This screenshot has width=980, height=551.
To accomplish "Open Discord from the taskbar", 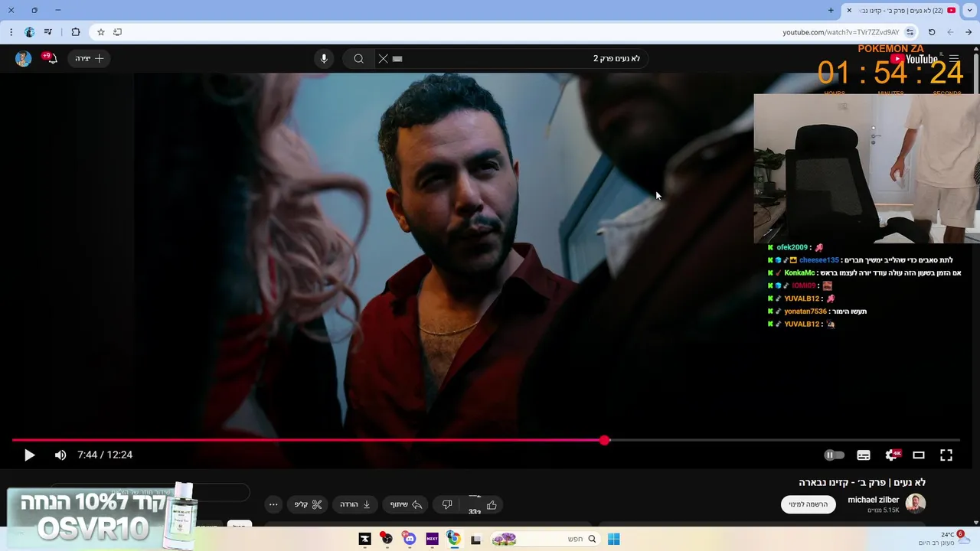I will click(409, 539).
